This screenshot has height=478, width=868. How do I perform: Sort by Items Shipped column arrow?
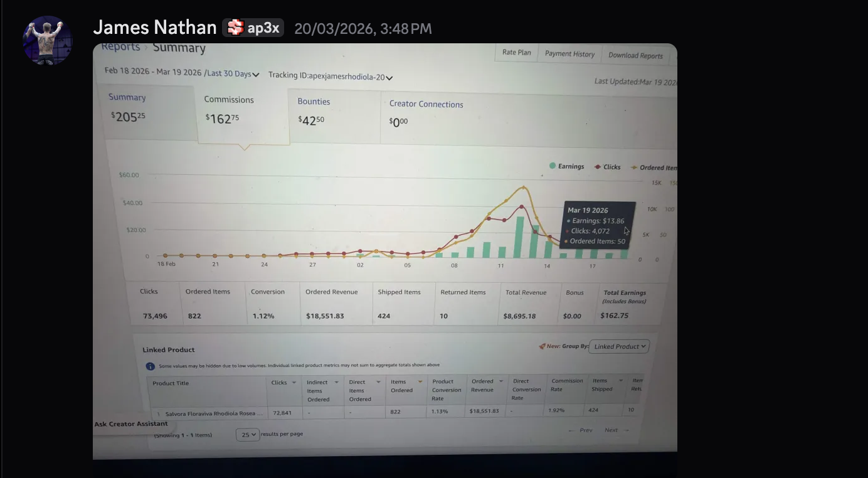pos(621,380)
